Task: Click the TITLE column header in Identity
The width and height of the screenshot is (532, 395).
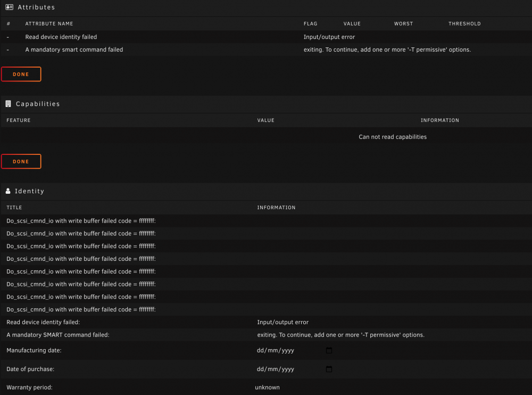Action: (14, 208)
